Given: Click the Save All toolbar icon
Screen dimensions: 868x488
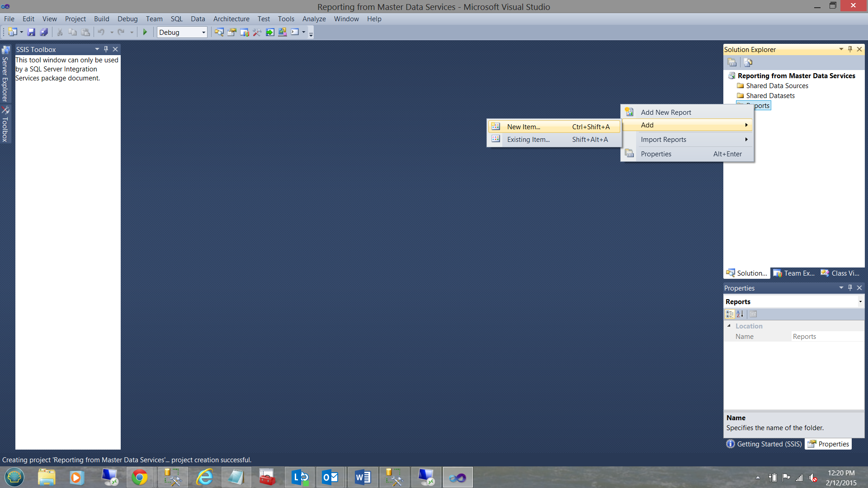Looking at the screenshot, I should [x=44, y=32].
